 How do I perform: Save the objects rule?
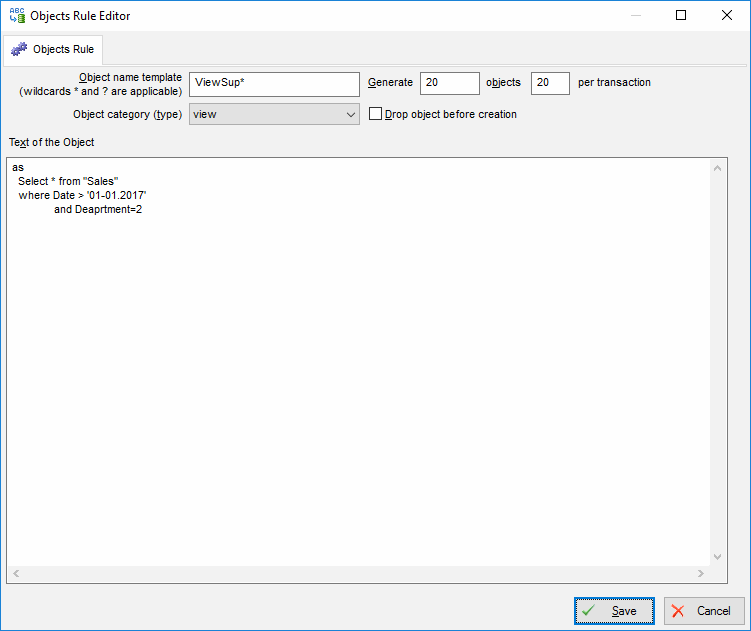(614, 611)
